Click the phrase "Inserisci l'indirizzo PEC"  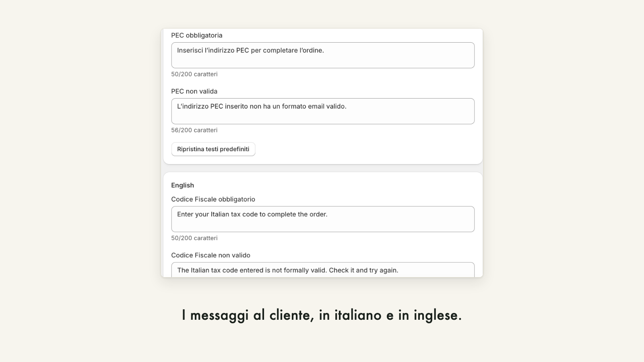coord(213,51)
